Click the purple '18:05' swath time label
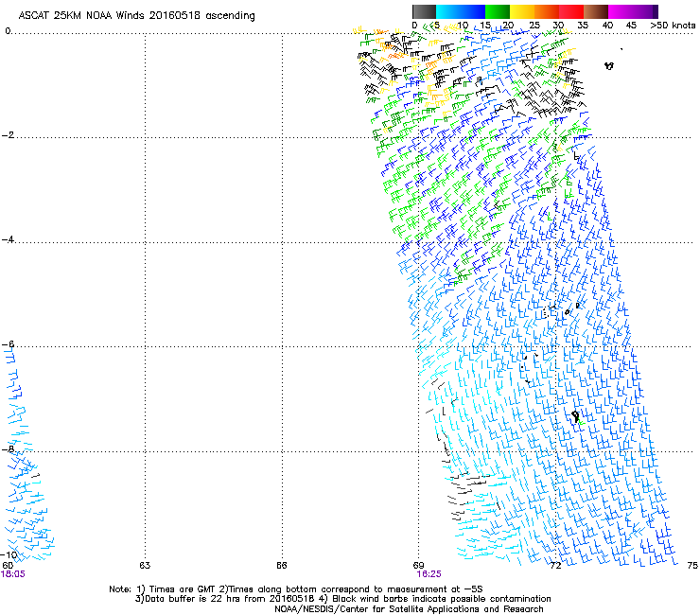The image size is (700, 615). click(13, 574)
